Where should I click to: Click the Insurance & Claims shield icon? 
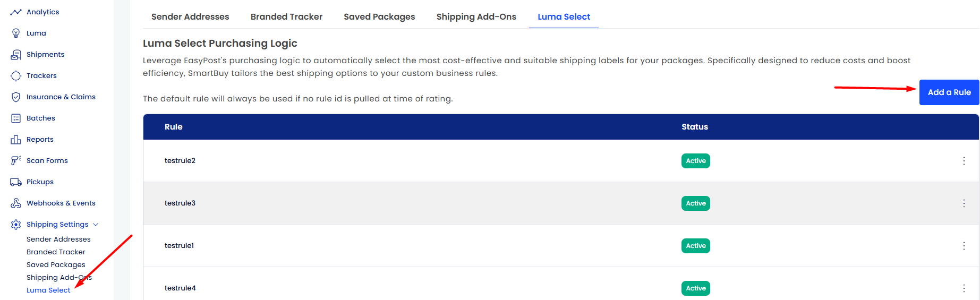pos(16,97)
